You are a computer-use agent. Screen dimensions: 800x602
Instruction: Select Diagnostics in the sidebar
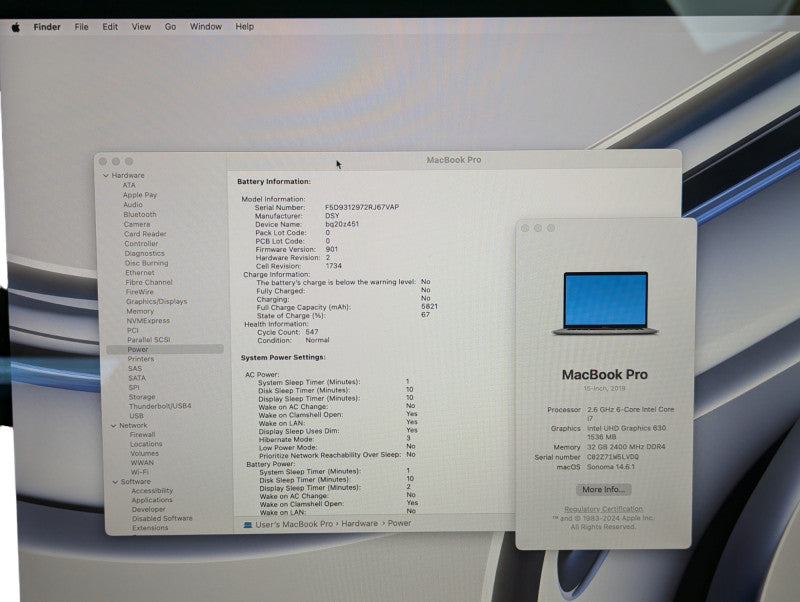click(x=144, y=253)
